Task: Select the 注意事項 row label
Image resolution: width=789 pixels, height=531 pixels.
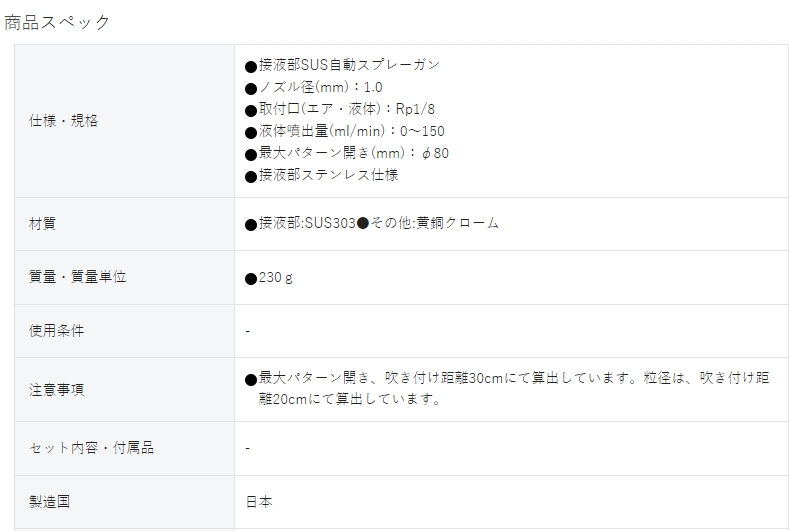Action: click(x=56, y=390)
